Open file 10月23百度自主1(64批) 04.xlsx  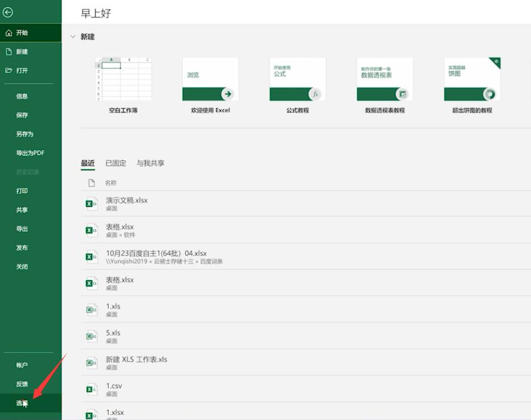tap(306, 257)
